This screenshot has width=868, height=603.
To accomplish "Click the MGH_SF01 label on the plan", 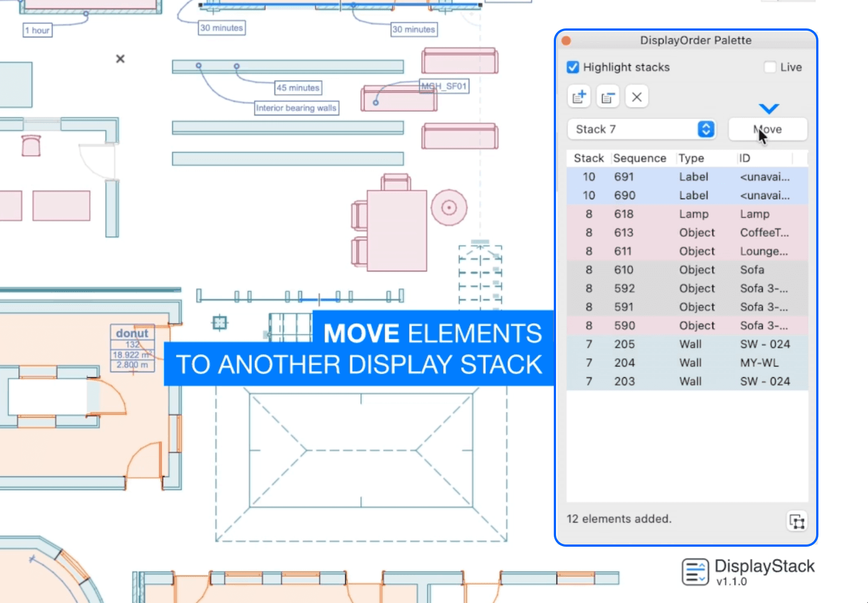I will click(444, 86).
